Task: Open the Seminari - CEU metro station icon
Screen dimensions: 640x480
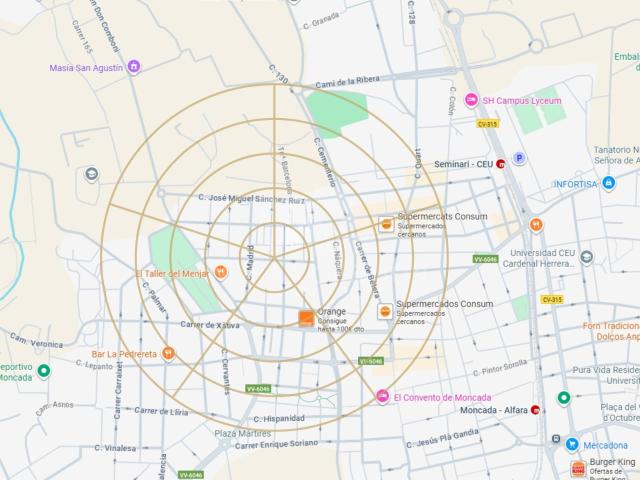Action: (500, 164)
